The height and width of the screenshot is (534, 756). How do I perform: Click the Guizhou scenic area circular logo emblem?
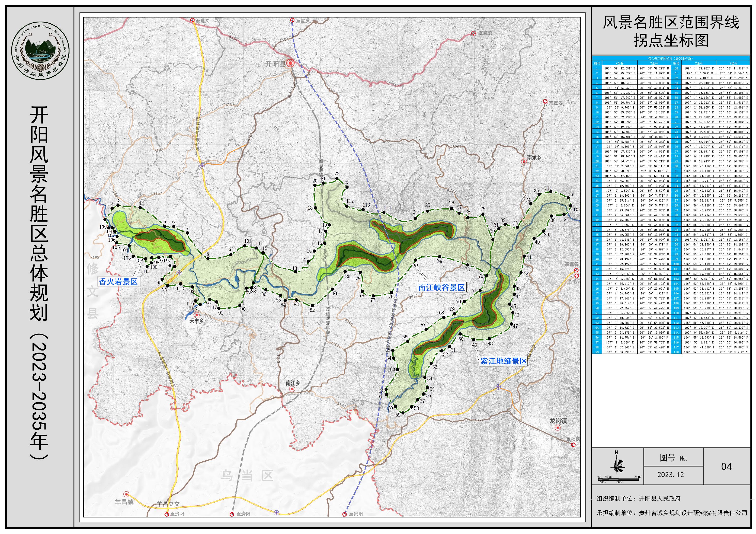point(40,51)
